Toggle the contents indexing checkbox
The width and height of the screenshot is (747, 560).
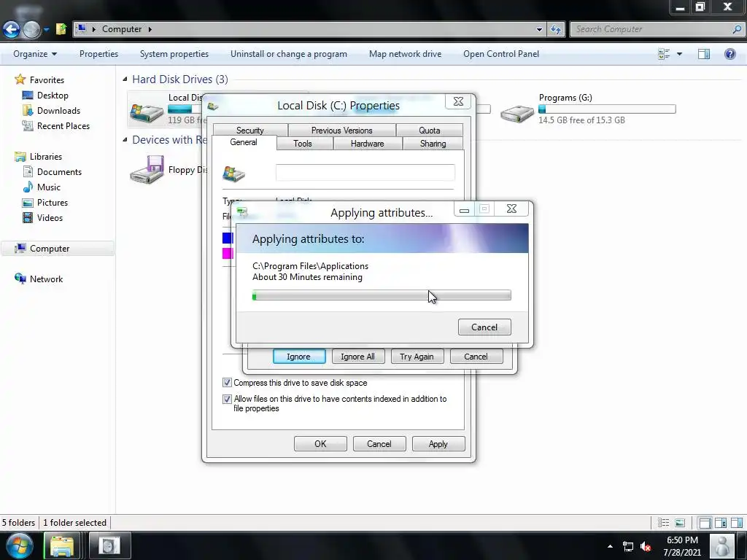tap(228, 399)
